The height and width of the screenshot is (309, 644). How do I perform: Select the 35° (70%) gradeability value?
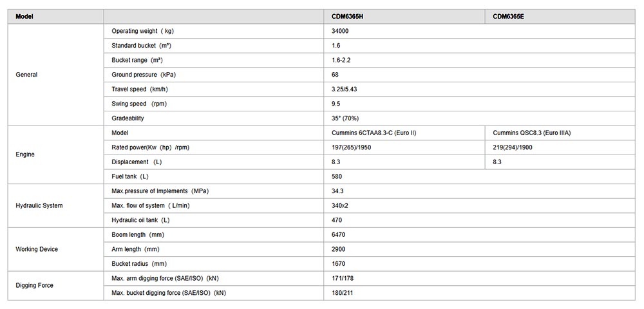pyautogui.click(x=345, y=118)
